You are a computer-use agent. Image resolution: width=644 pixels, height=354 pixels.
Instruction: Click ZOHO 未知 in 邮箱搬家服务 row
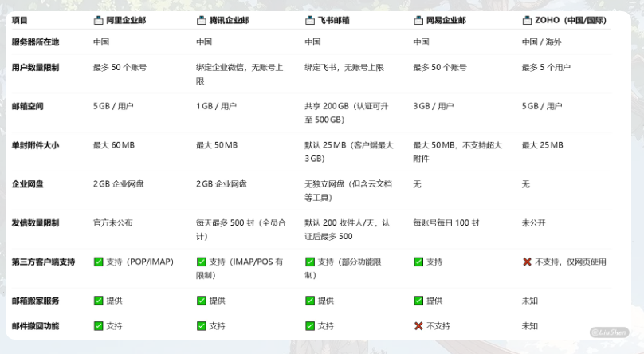pyautogui.click(x=530, y=301)
